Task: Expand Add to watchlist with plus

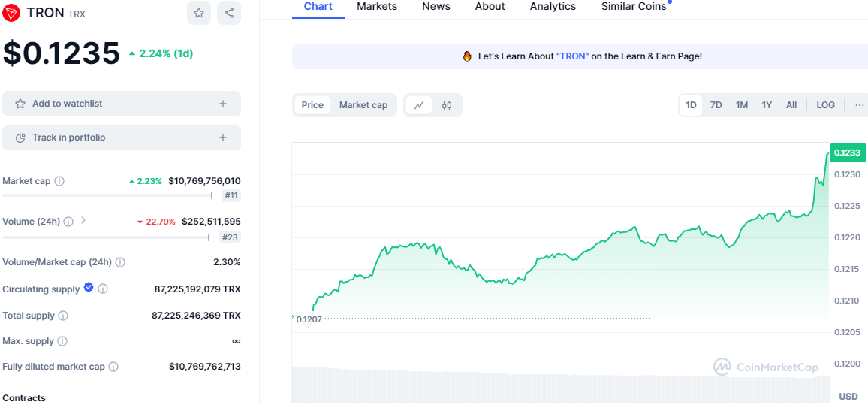Action: (x=223, y=104)
